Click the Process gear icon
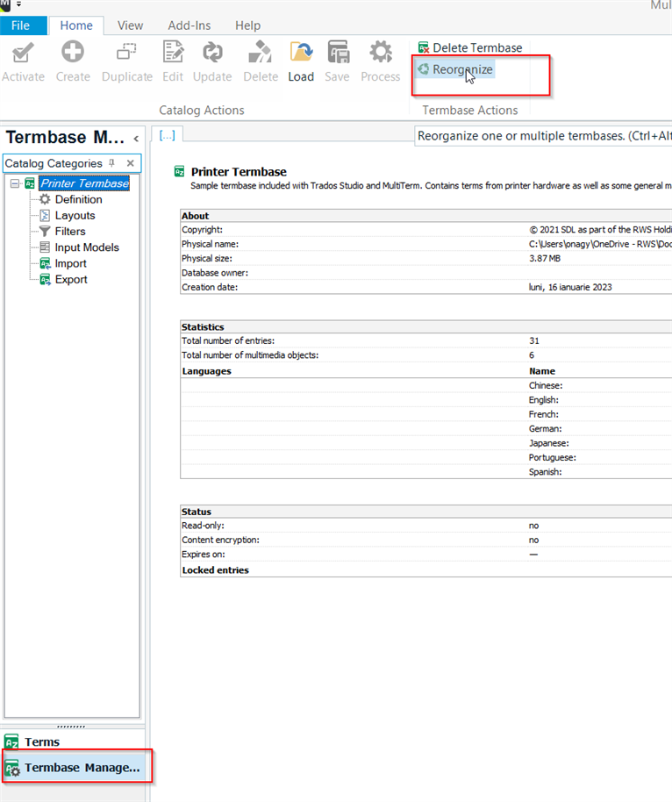The width and height of the screenshot is (672, 802). pyautogui.click(x=381, y=52)
